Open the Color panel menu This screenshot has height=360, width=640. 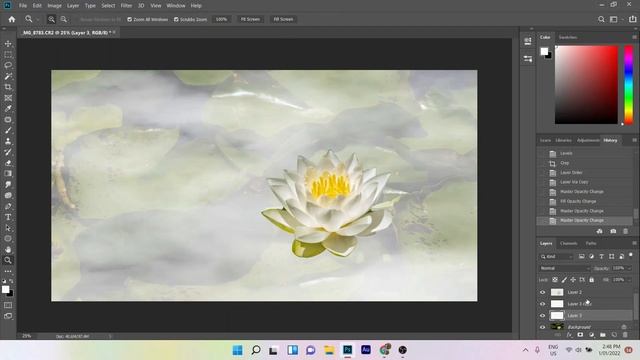point(634,37)
